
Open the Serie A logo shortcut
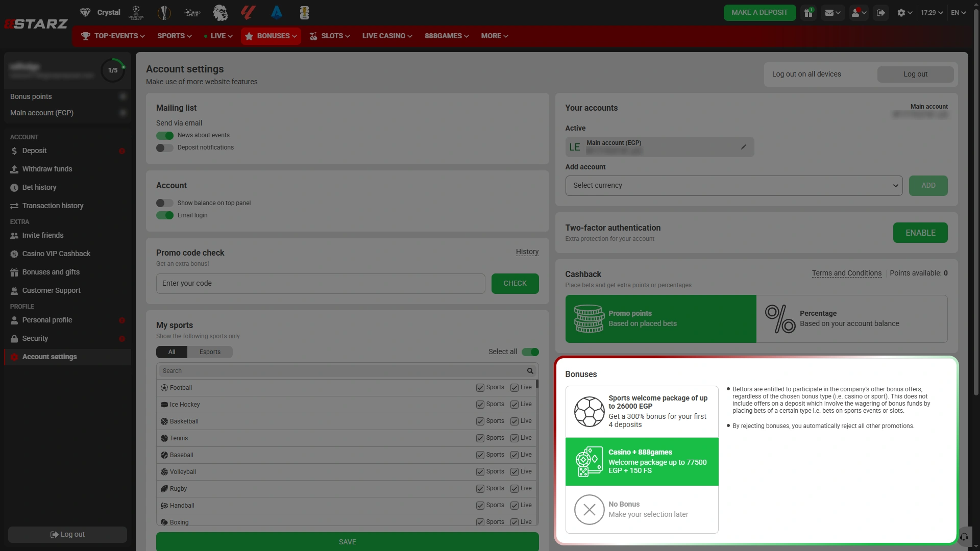(277, 12)
